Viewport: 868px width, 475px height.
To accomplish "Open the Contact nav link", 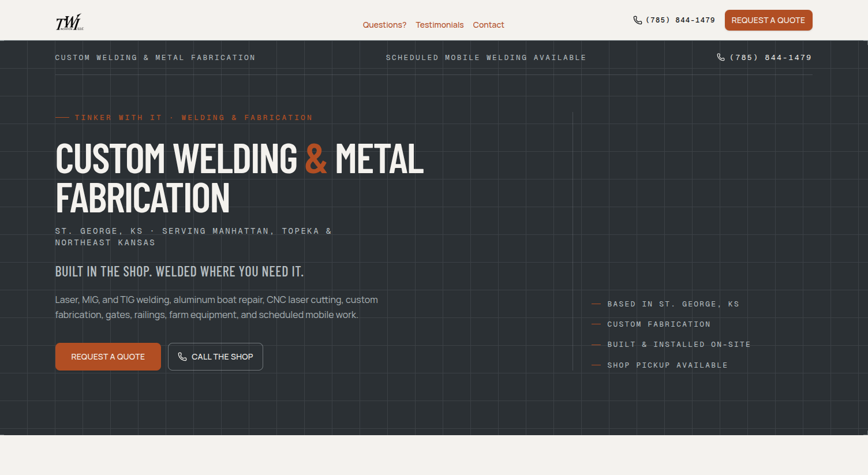I will (x=488, y=25).
